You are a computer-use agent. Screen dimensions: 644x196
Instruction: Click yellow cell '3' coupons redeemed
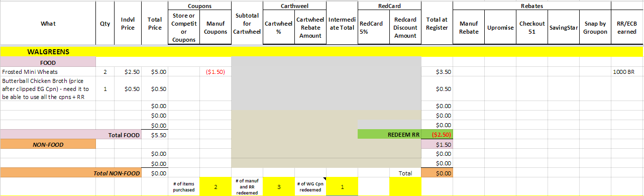click(x=279, y=186)
